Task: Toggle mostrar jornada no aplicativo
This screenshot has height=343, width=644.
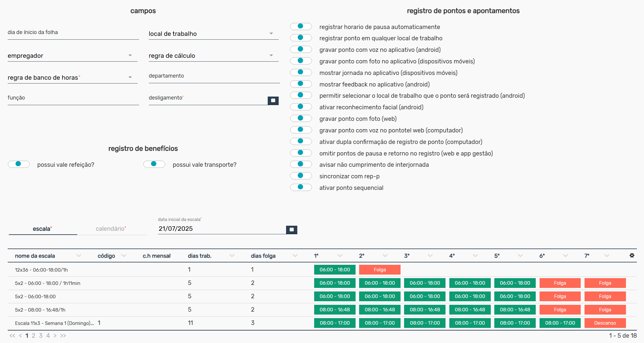Action: click(x=301, y=73)
